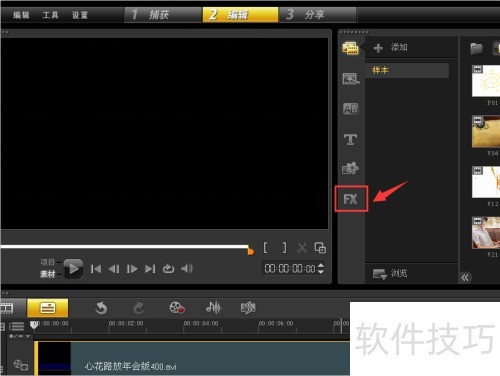The width and height of the screenshot is (500, 376).
Task: Switch to step 1 捕获 tab
Action: click(x=163, y=15)
